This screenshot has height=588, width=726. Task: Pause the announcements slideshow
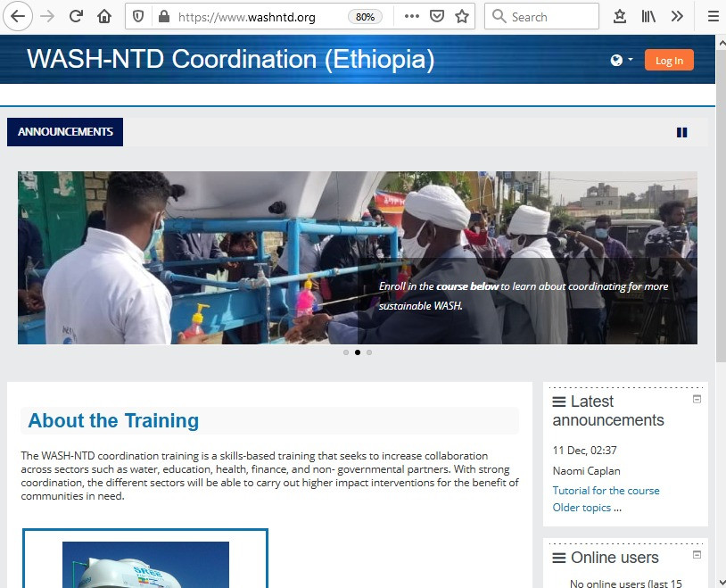tap(681, 133)
